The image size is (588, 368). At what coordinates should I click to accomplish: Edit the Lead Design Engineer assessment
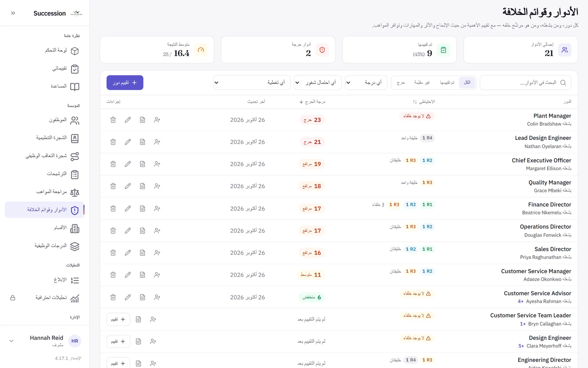click(x=128, y=142)
